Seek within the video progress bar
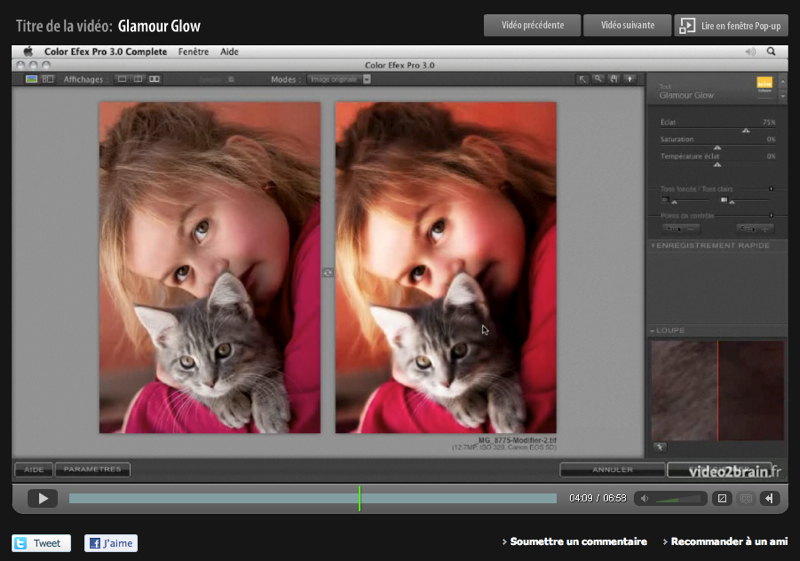 pyautogui.click(x=313, y=498)
